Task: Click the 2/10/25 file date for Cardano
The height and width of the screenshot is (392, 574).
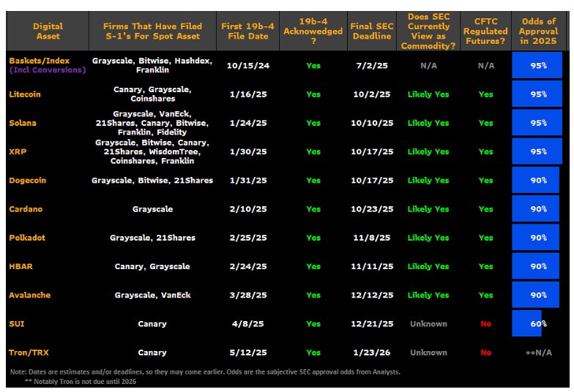Action: (248, 209)
